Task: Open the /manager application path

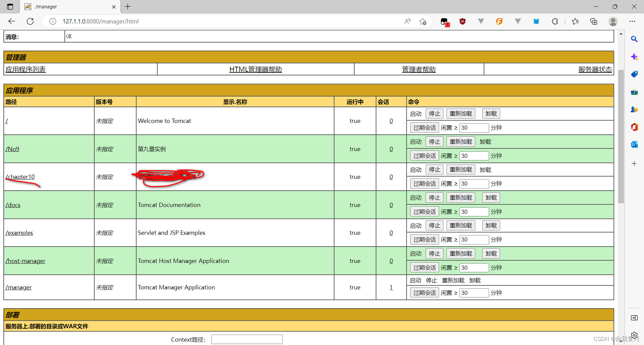Action: pos(18,287)
